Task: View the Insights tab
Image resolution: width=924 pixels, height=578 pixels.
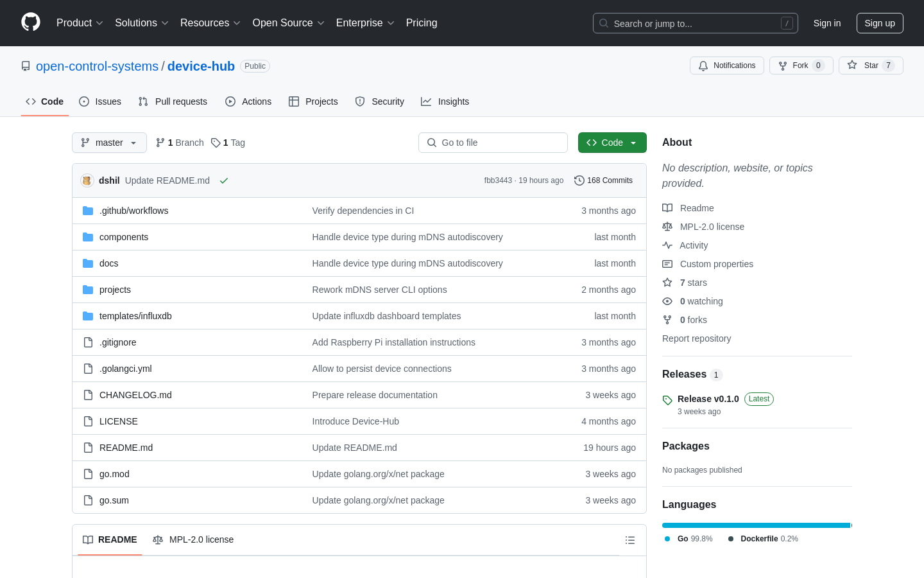Action: point(445,101)
